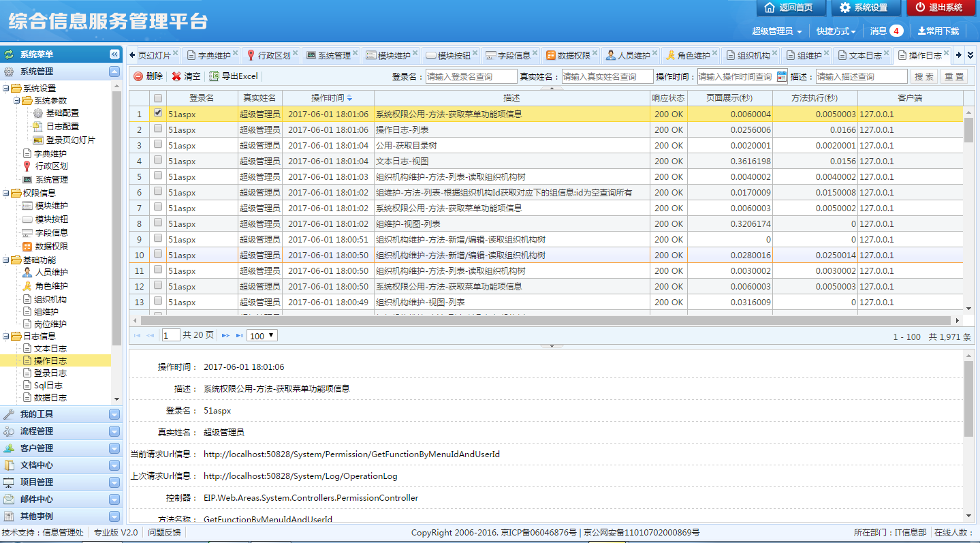
Task: Click the 消息 notification badge showing 4
Action: (x=896, y=31)
